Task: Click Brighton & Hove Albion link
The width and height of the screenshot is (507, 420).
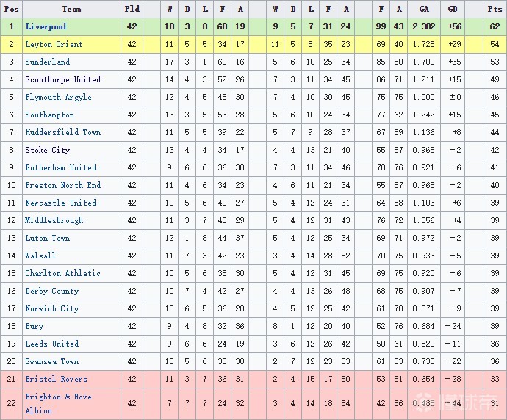Action: tap(58, 403)
